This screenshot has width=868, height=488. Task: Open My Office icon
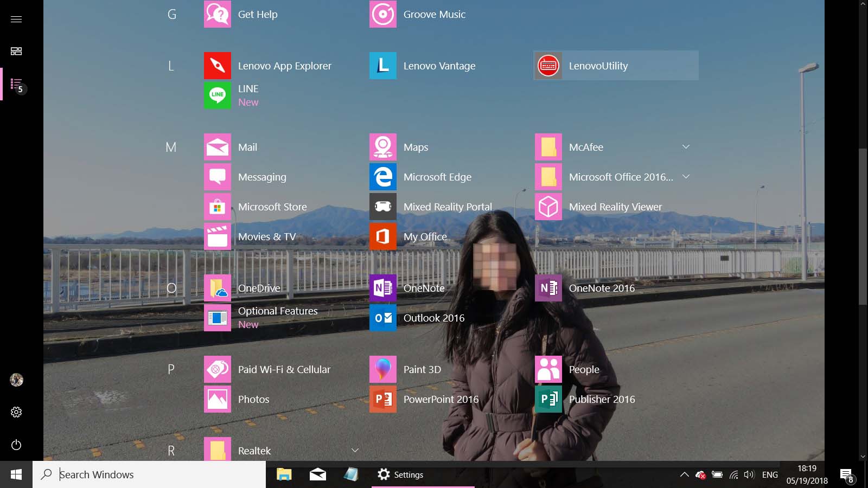(383, 236)
